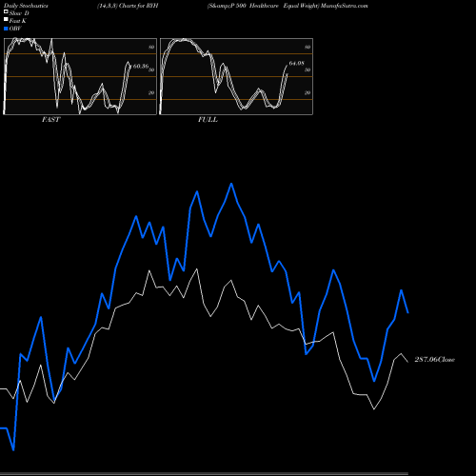Image resolution: width=476 pixels, height=476 pixels.
Task: Click the 60.36 value in FAST chart
Action: coord(141,67)
